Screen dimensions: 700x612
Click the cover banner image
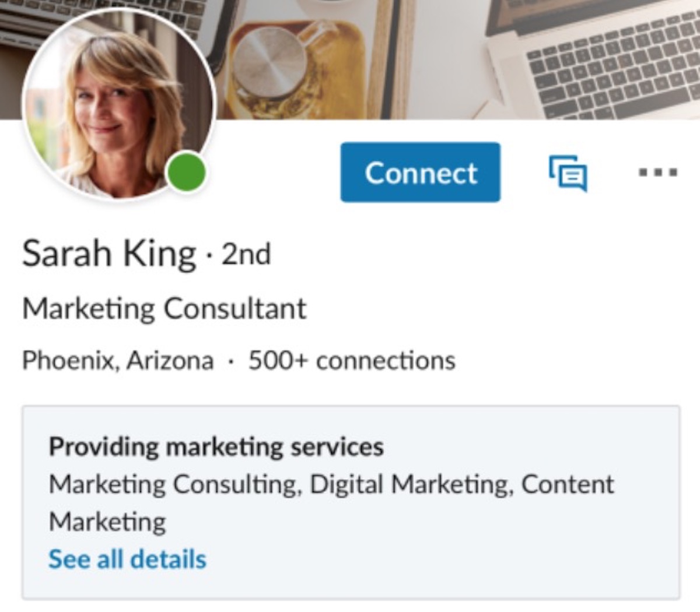tap(350, 58)
